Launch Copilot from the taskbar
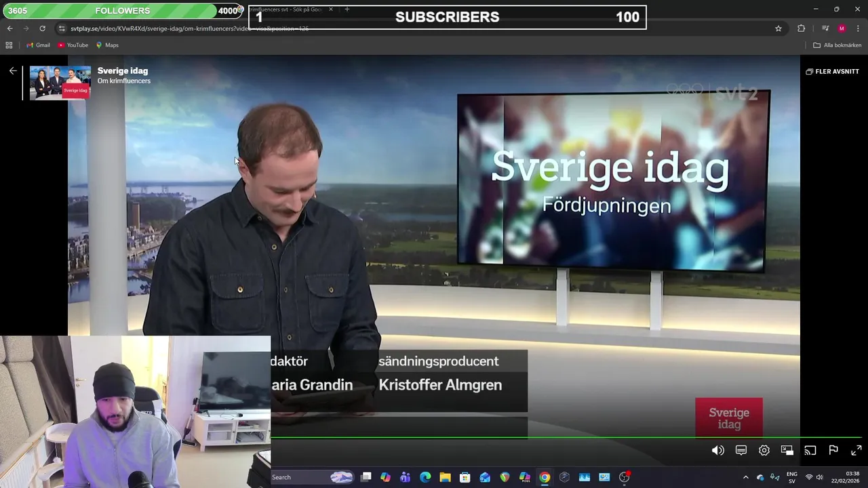Image resolution: width=868 pixels, height=488 pixels. pos(385,477)
